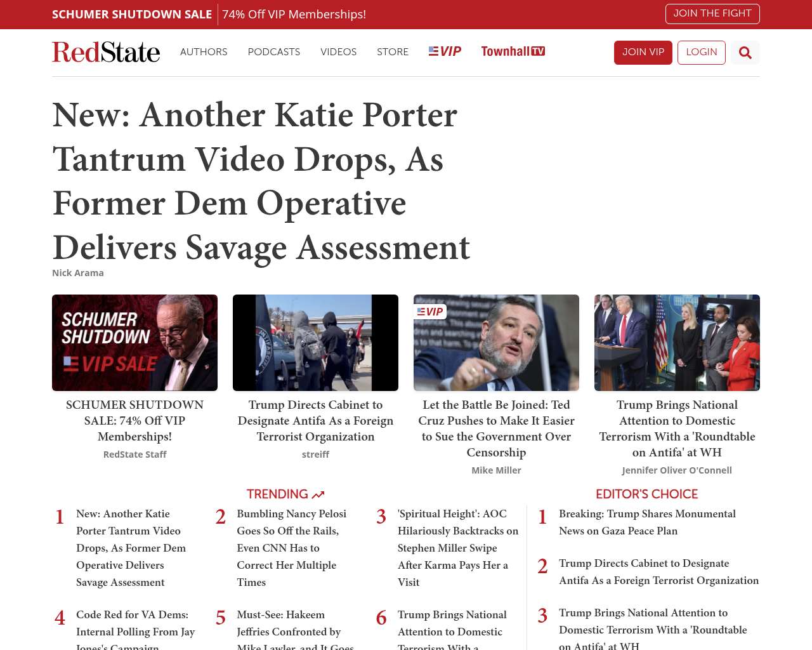Screen dimensions: 812x650
Task: Click the Join the Fight button
Action: 712,14
